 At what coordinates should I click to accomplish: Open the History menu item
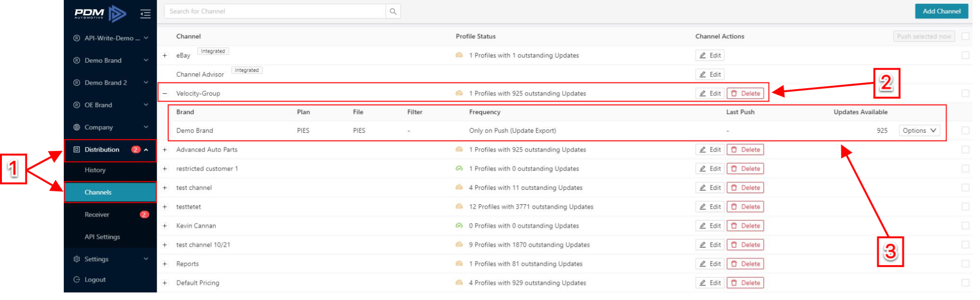(111, 170)
